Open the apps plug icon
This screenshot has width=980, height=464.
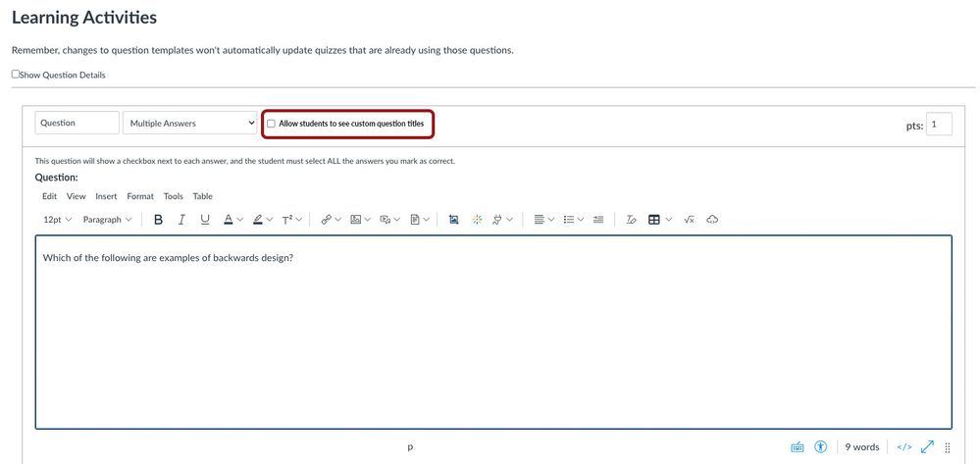point(497,220)
